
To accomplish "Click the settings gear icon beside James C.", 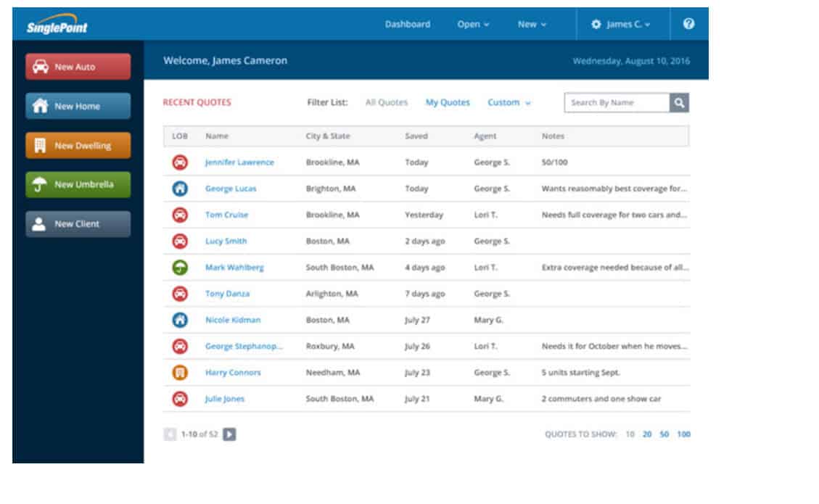I will coord(596,24).
